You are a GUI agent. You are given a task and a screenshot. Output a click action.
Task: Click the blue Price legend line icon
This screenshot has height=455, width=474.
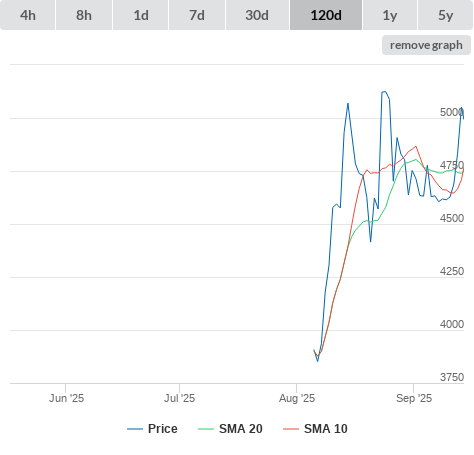pos(135,429)
